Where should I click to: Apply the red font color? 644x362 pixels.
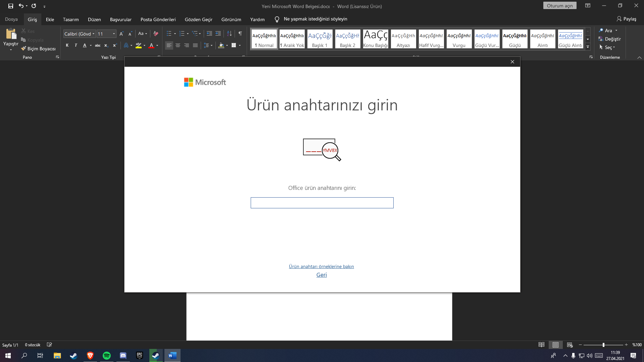[151, 45]
